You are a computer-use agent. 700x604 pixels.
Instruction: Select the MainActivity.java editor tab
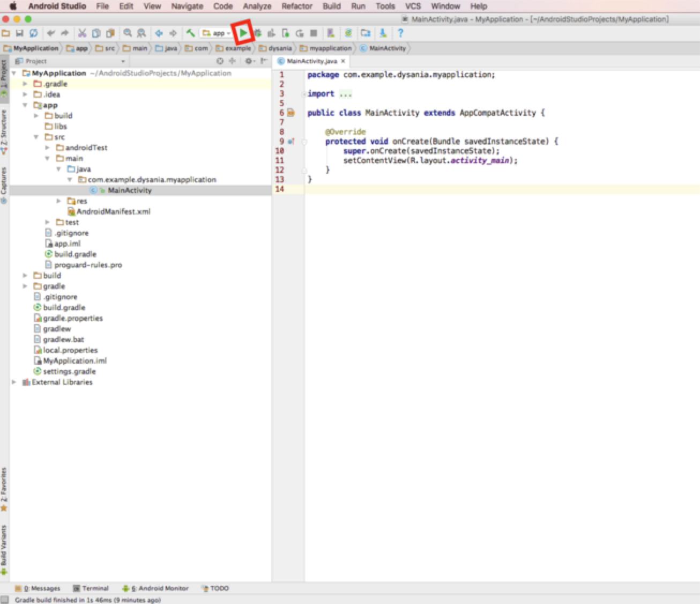(312, 61)
